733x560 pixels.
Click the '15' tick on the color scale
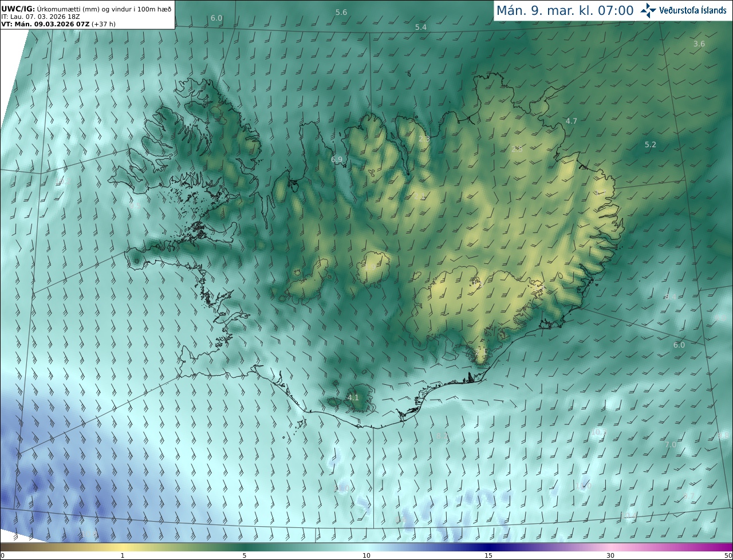tap(488, 555)
